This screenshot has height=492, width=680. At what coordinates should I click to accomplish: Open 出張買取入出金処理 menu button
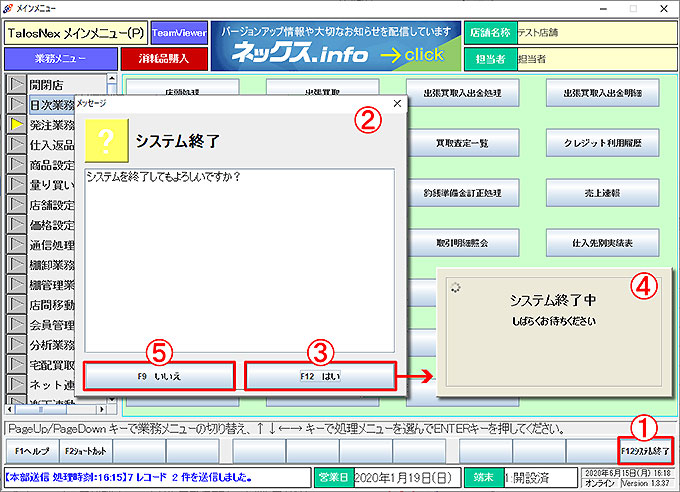pos(462,93)
